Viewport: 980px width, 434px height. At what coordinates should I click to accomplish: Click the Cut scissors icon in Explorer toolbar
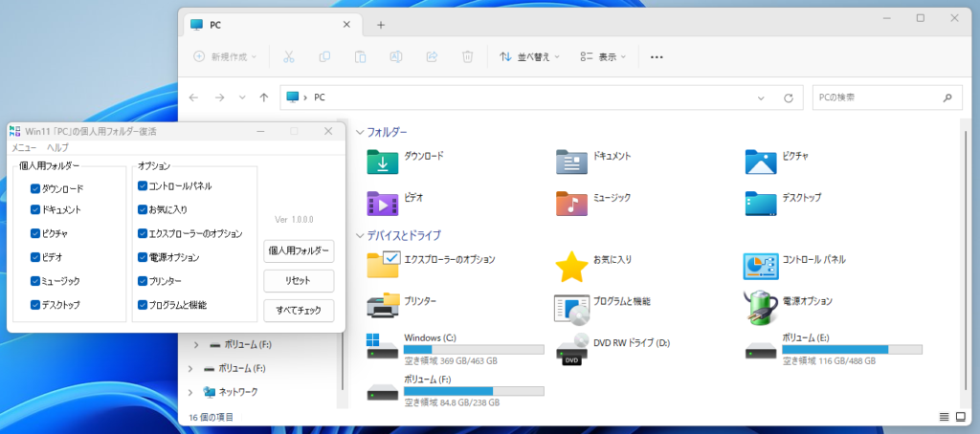[x=288, y=56]
